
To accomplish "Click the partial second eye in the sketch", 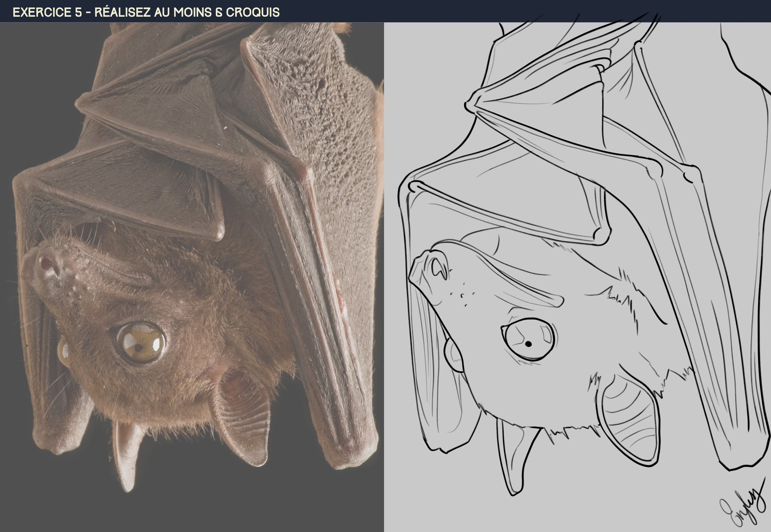I will click(x=454, y=356).
